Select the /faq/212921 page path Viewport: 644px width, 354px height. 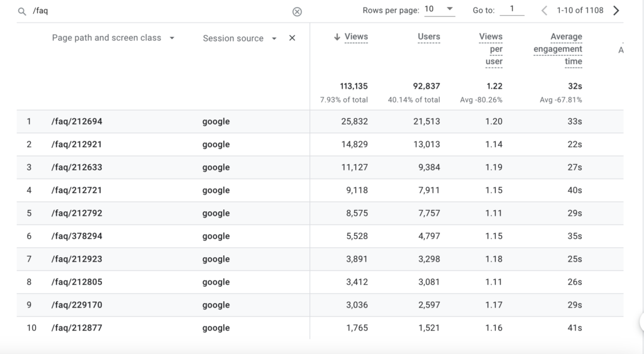pyautogui.click(x=77, y=145)
